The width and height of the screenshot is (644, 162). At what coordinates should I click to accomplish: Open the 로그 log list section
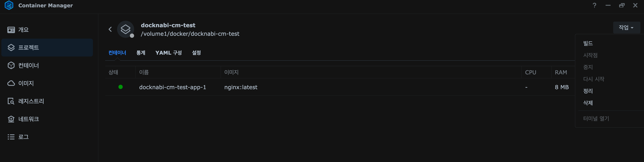tap(23, 137)
